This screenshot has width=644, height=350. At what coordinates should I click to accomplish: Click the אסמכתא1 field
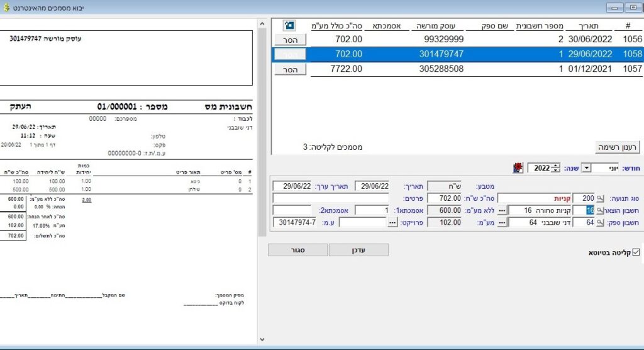point(372,210)
